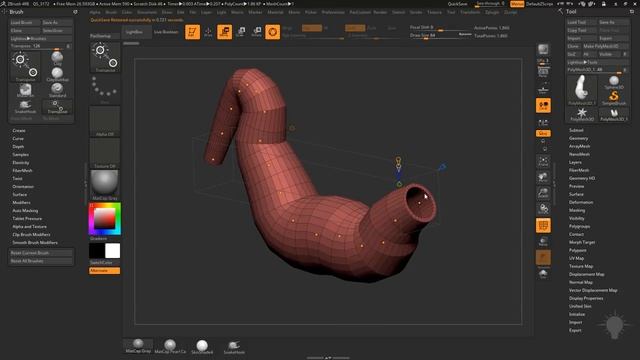Image resolution: width=640 pixels, height=360 pixels.
Task: Toggle the orange Qviz button
Action: click(543, 133)
